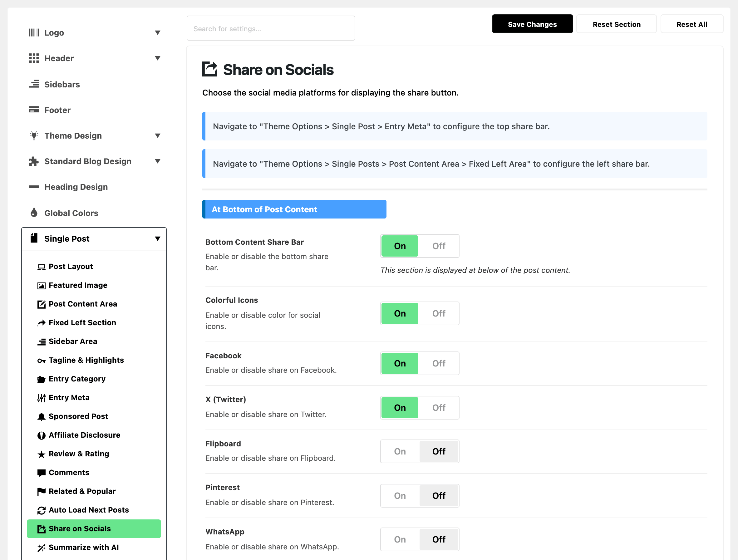Click the Search for settings field
738x560 pixels.
271,28
